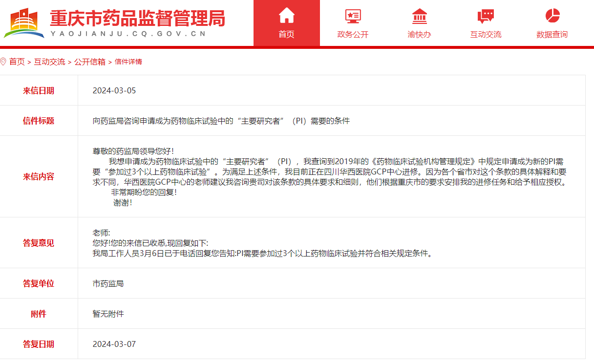Click the speech bubble icon above 互动交流
594x364 pixels.
[485, 16]
